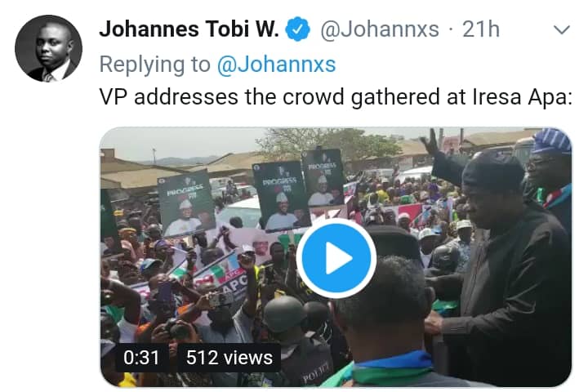The width and height of the screenshot is (588, 392).
Task: Click the raised waving hand in video
Action: point(430,143)
